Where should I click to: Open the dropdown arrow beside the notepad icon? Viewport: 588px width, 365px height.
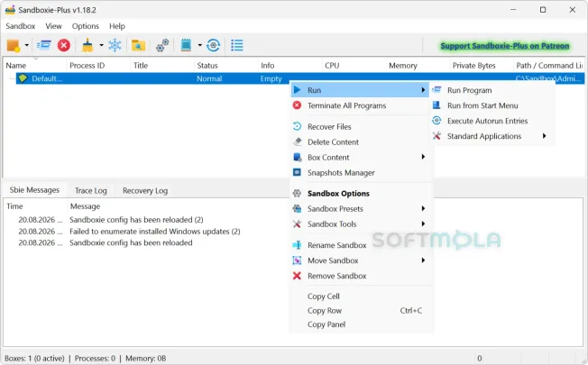point(200,45)
